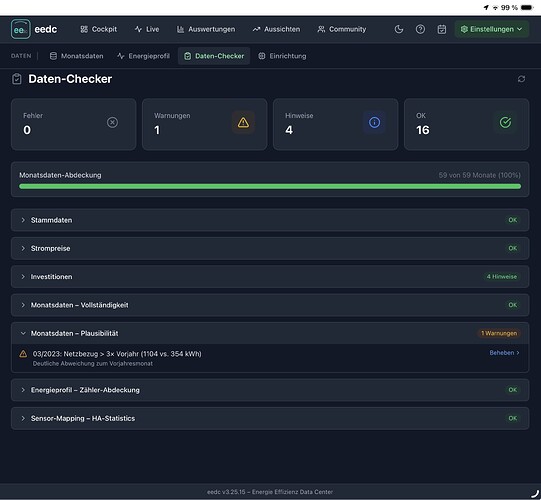Screen dimensions: 541x500
Task: Open the Energieprofil tab
Action: click(144, 56)
